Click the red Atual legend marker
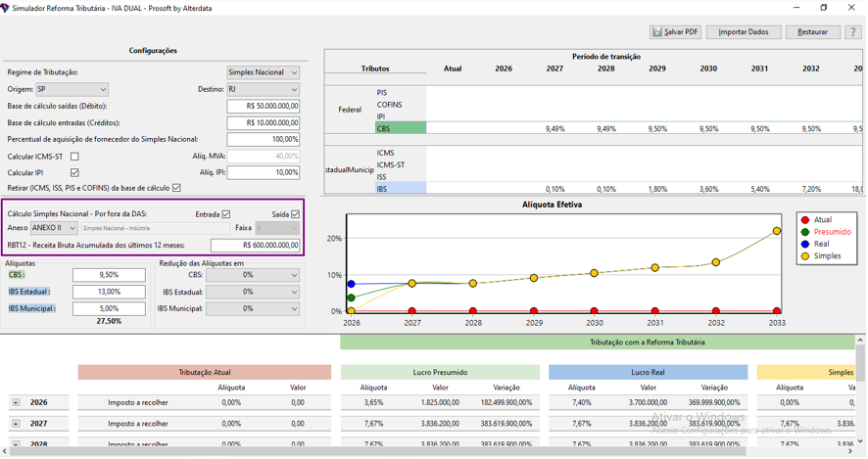The image size is (868, 459). coord(805,220)
